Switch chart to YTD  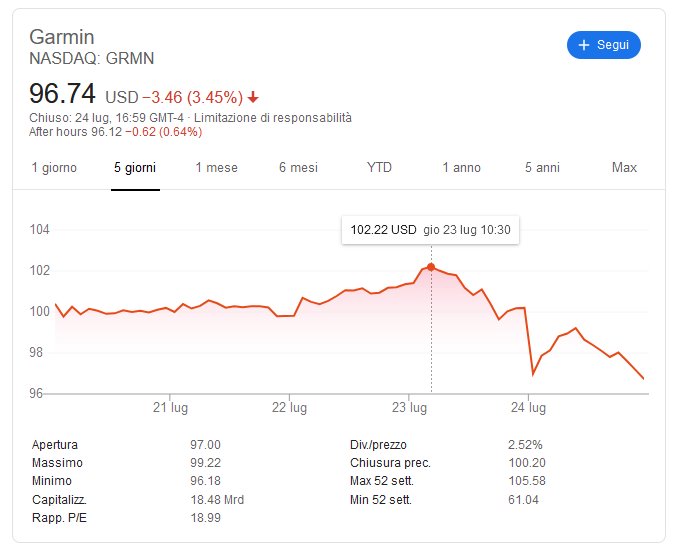379,168
